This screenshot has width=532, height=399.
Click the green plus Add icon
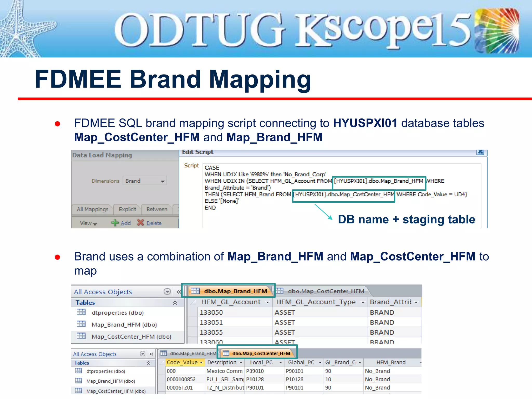115,223
